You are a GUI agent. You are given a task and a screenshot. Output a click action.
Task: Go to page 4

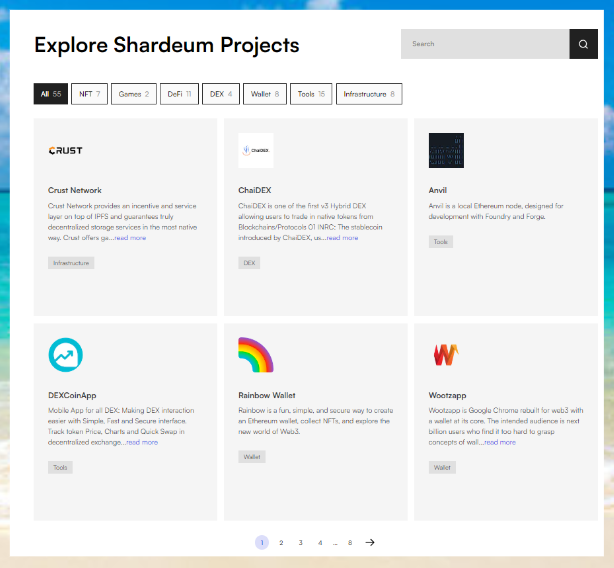point(320,543)
